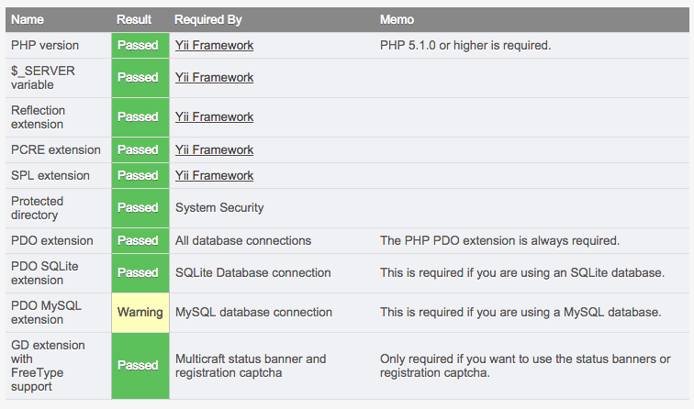Click the Memo column header
694x409 pixels.
coord(397,20)
